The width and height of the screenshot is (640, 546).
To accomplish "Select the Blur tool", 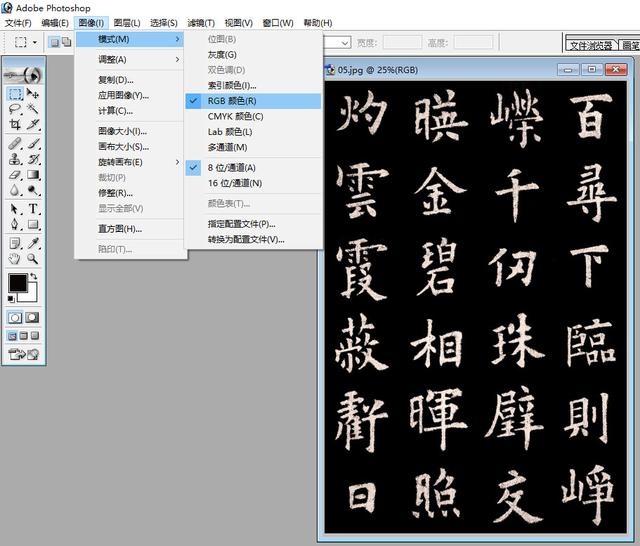I will click(16, 190).
